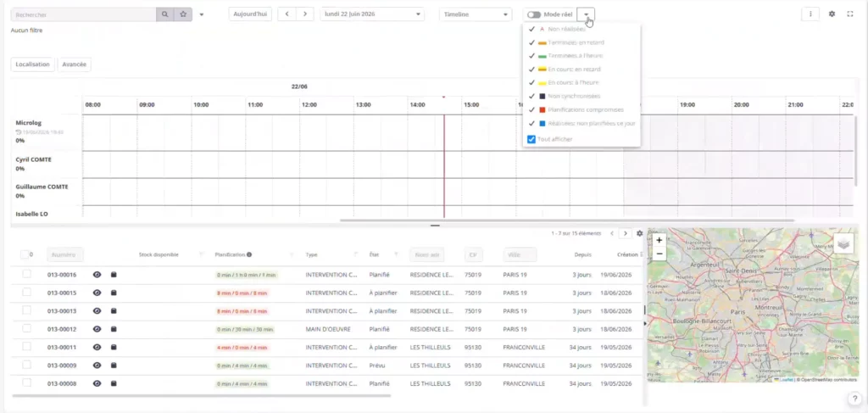868x413 pixels.
Task: Click the search magnifier icon
Action: pos(165,14)
